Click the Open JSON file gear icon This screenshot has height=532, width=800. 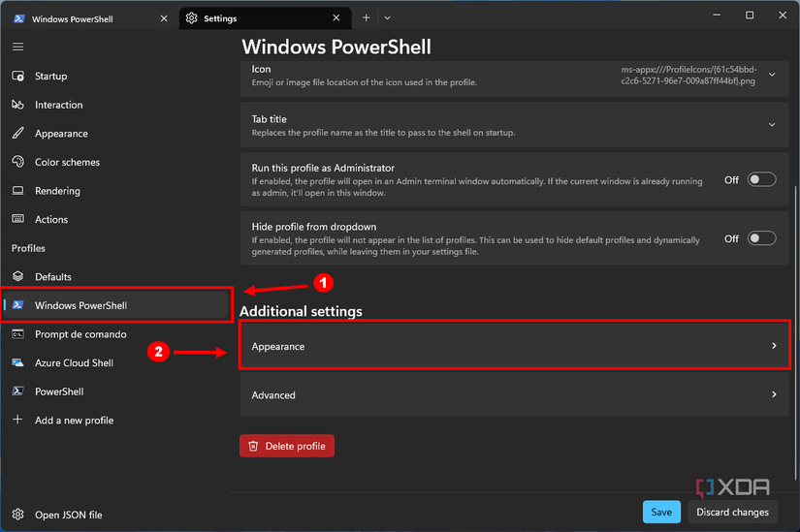[17, 515]
